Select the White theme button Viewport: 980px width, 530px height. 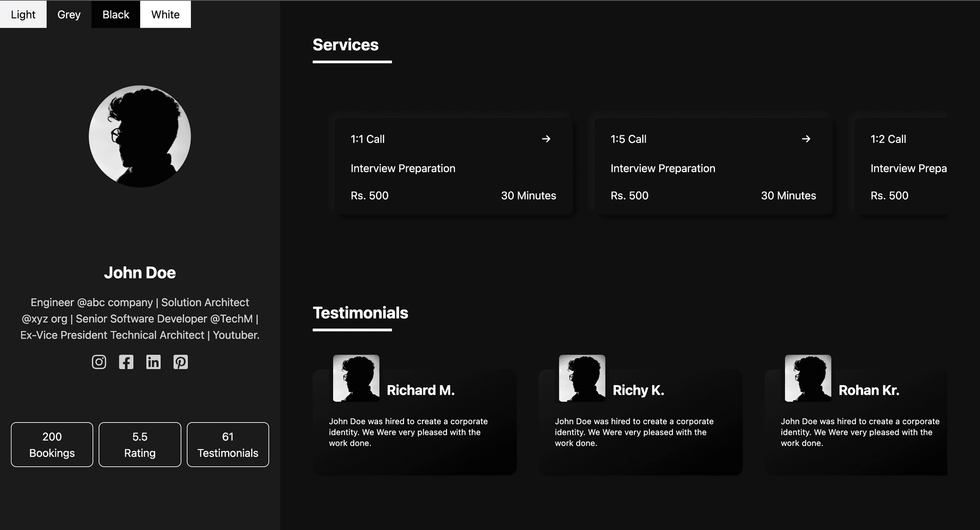(x=165, y=14)
